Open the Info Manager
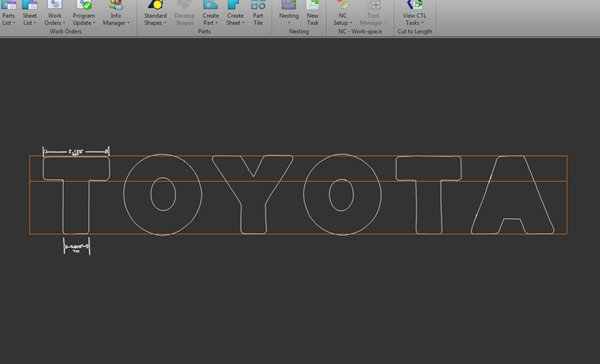The image size is (600, 364). click(x=116, y=13)
